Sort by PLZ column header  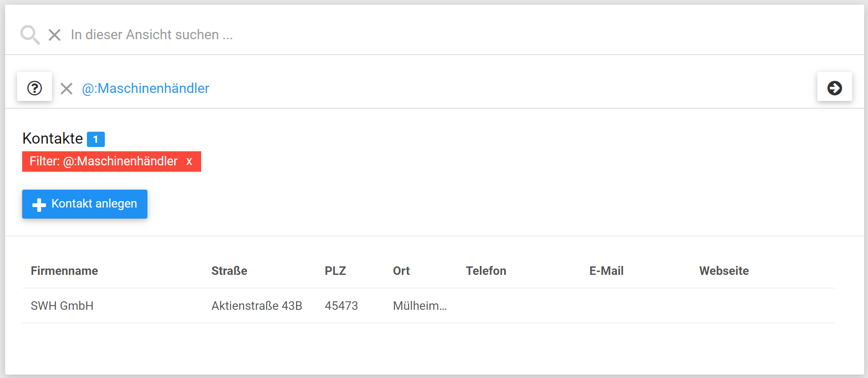(335, 271)
